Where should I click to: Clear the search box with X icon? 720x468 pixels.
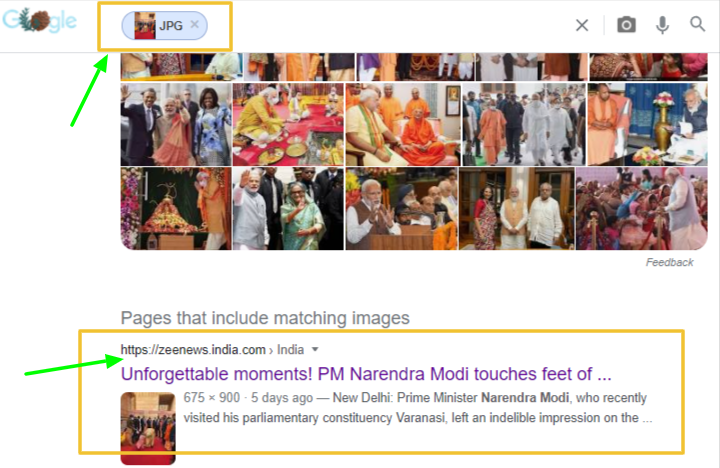tap(582, 25)
